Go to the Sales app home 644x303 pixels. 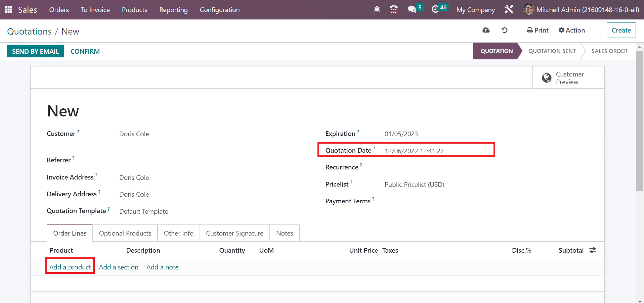click(28, 10)
